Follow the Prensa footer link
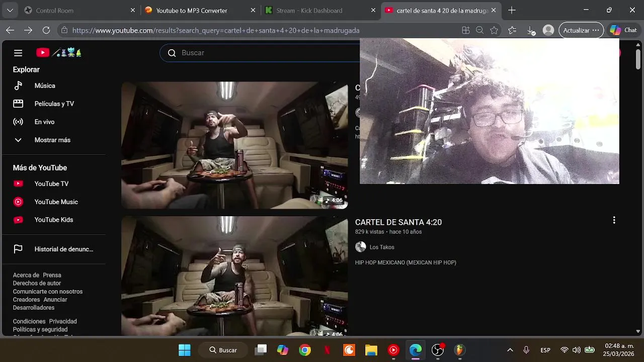This screenshot has width=644, height=362. point(52,275)
